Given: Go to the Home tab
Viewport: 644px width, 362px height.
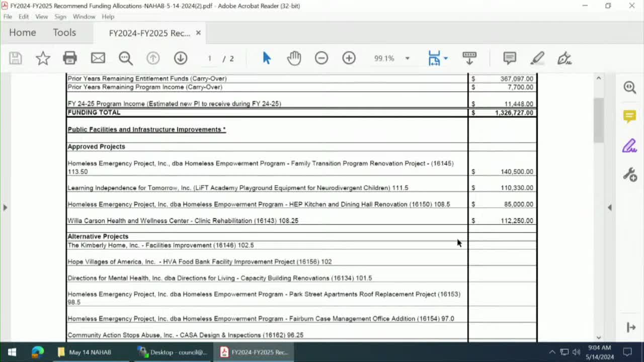Looking at the screenshot, I should point(23,33).
